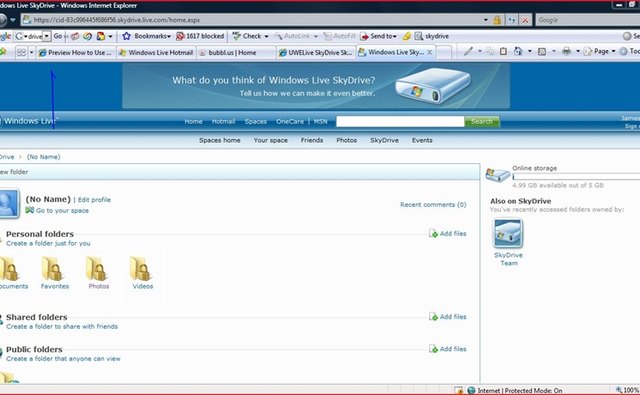The image size is (640, 395).
Task: Open the Favorites locked folder icon
Action: click(53, 269)
